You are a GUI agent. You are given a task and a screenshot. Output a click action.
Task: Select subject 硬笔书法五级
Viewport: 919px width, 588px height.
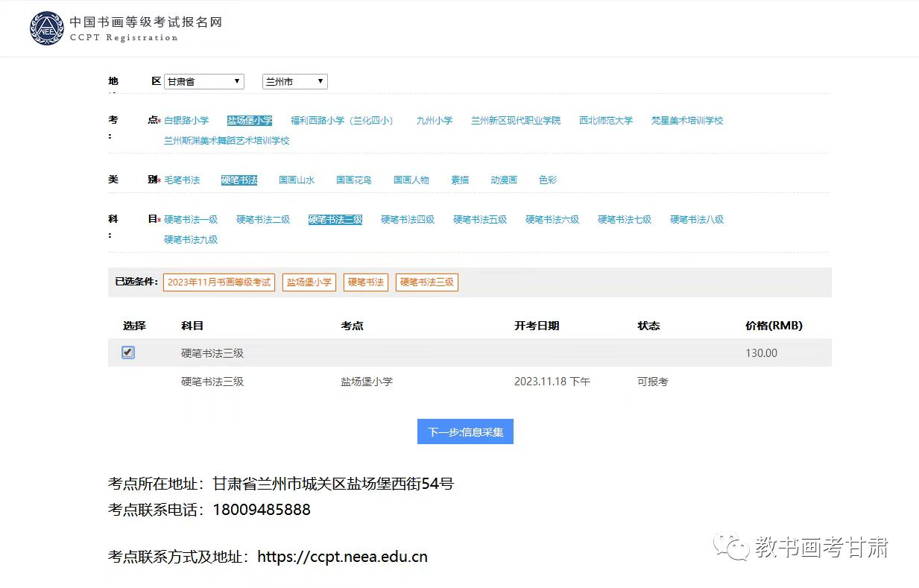(480, 220)
